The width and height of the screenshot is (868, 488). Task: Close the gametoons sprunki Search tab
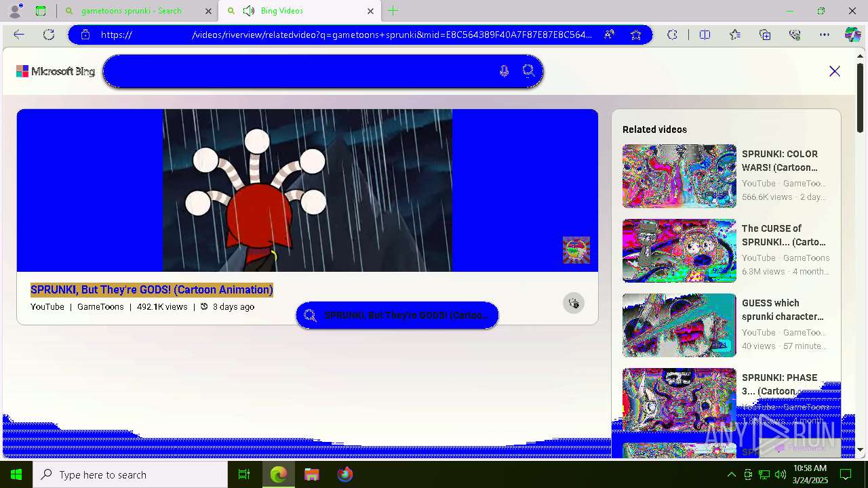[208, 11]
